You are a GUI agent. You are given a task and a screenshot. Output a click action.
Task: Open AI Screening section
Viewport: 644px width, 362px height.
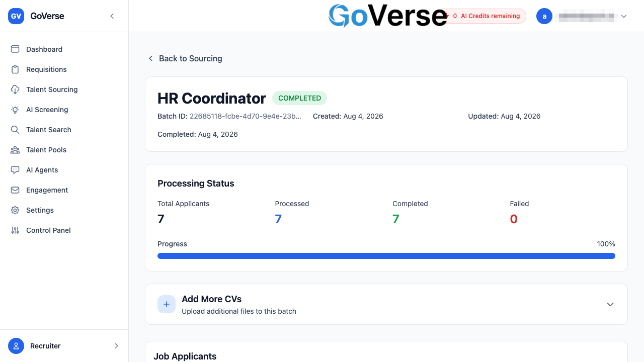coord(64,110)
